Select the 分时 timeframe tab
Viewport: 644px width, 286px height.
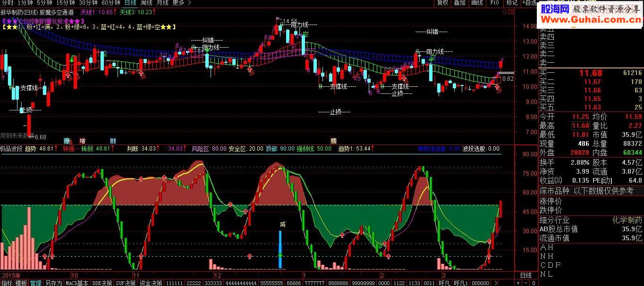coord(7,3)
